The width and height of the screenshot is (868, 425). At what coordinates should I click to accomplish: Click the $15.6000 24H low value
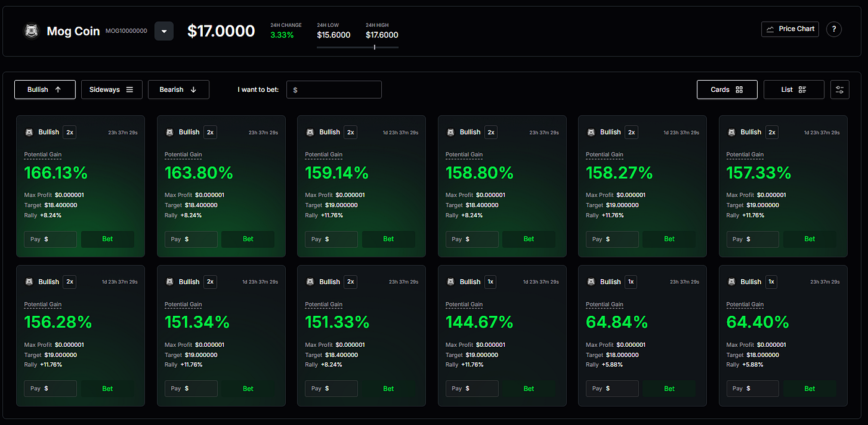pyautogui.click(x=334, y=35)
